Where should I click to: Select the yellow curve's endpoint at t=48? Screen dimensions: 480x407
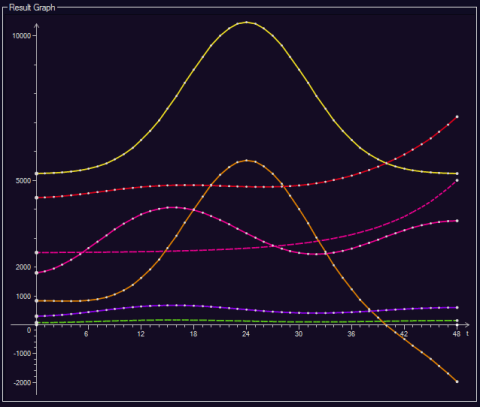457,174
